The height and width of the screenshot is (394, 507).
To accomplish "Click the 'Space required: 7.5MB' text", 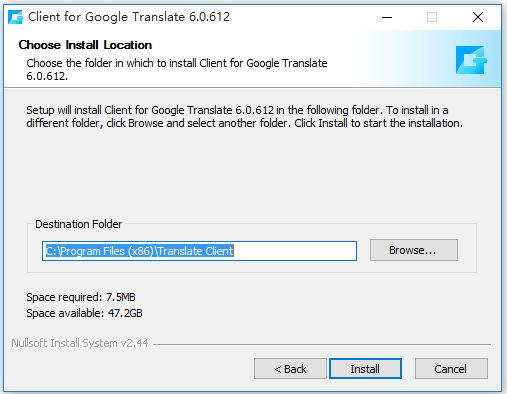I will (x=81, y=297).
